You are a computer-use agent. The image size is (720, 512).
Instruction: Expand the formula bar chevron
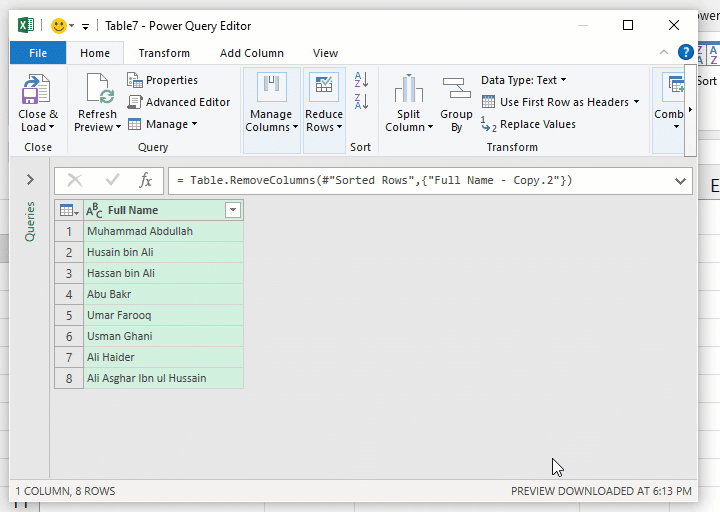click(680, 181)
